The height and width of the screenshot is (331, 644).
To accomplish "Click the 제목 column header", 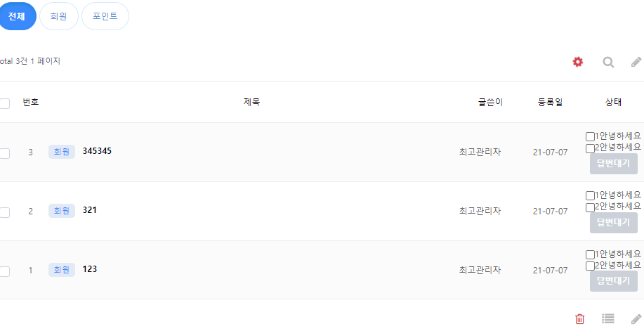I will [251, 102].
